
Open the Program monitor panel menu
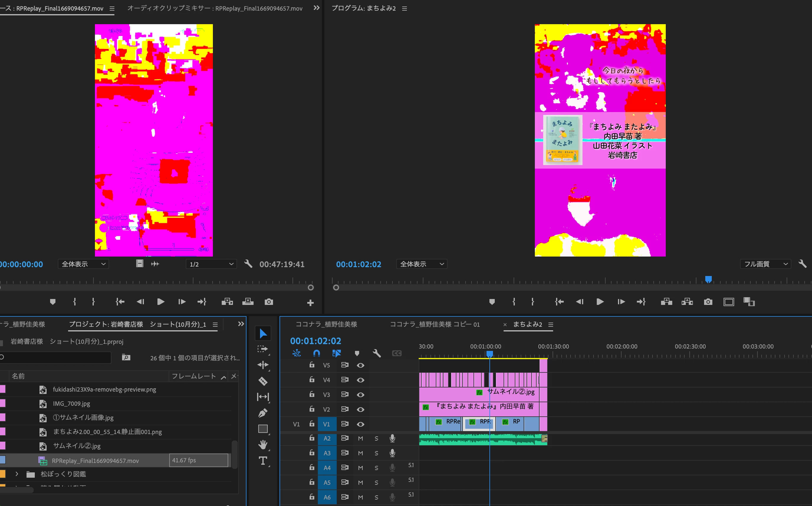405,8
